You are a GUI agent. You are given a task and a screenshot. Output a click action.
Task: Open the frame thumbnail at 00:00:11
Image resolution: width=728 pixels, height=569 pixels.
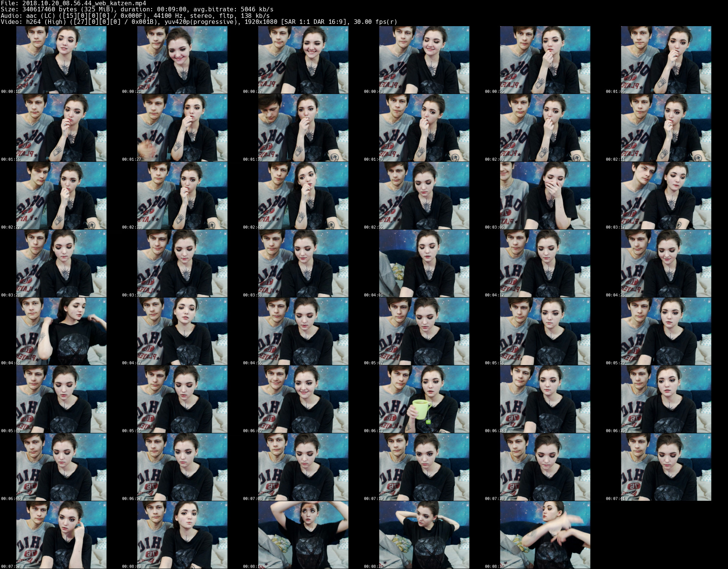tap(61, 60)
